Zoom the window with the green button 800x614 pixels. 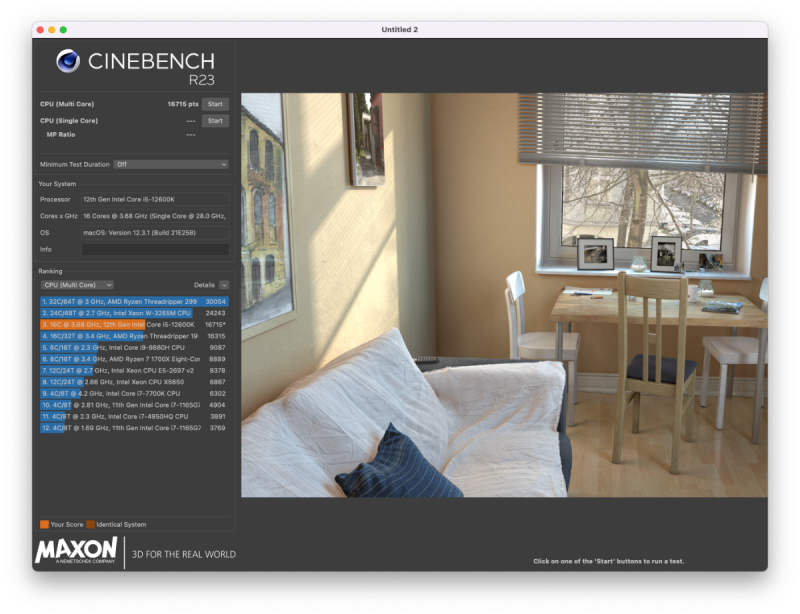63,30
